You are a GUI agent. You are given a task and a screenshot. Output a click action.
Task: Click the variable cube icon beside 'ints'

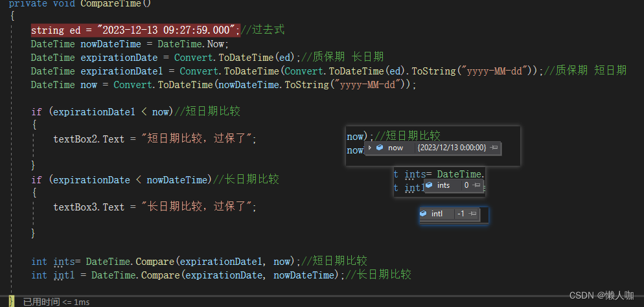point(430,185)
